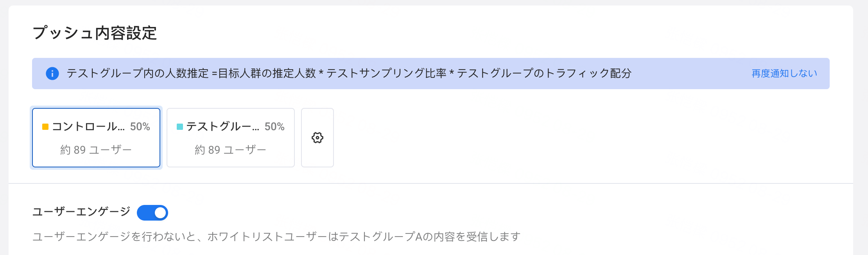Click the ユーザーエンゲージ label text

pyautogui.click(x=81, y=212)
